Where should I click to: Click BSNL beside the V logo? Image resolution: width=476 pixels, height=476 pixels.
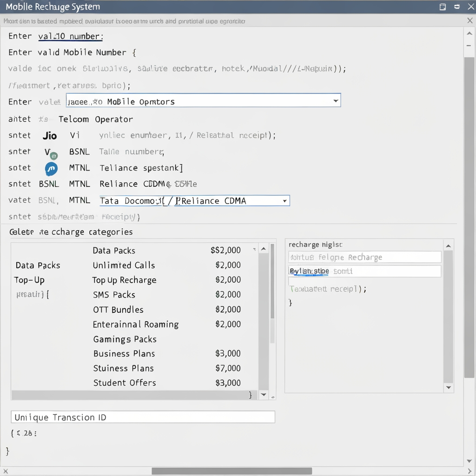tap(79, 152)
